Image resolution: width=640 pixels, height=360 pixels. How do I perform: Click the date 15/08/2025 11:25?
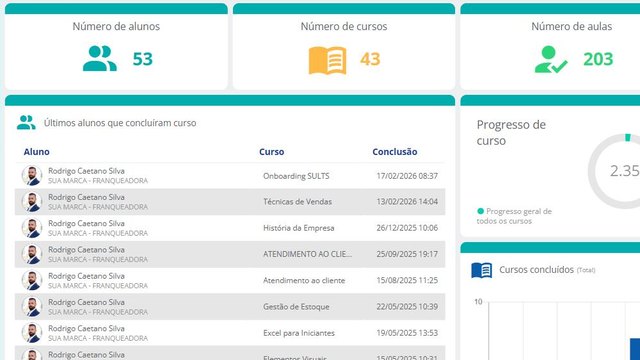click(x=407, y=280)
